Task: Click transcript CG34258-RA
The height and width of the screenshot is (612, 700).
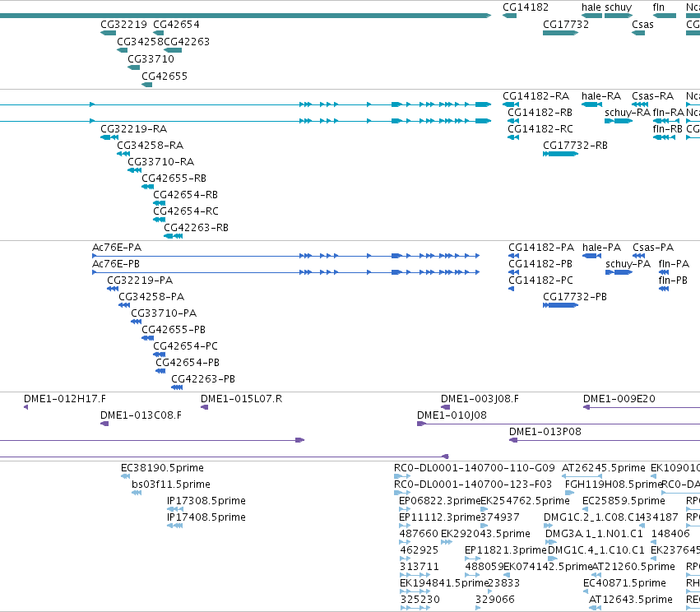Action: point(150,146)
